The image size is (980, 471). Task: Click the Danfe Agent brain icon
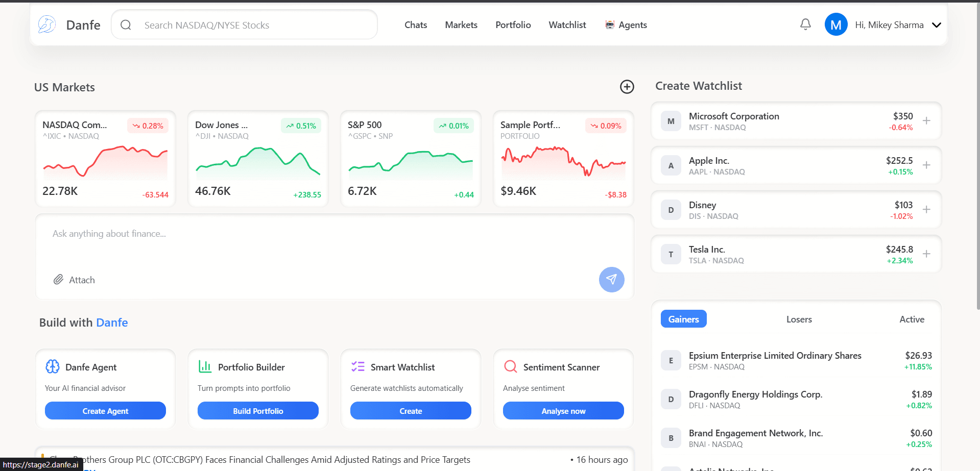[52, 366]
